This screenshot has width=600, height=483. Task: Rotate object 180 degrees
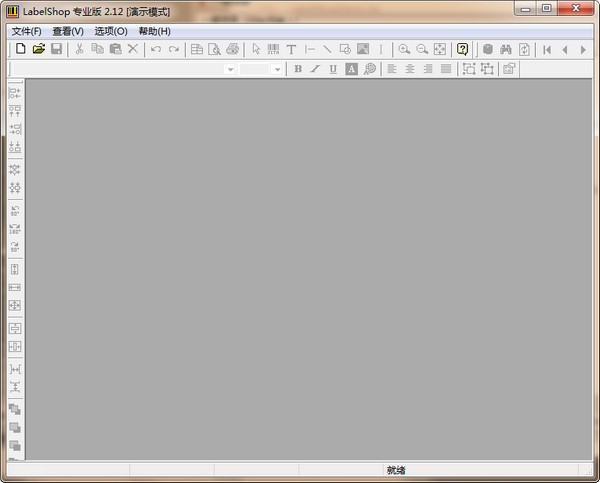click(x=15, y=228)
